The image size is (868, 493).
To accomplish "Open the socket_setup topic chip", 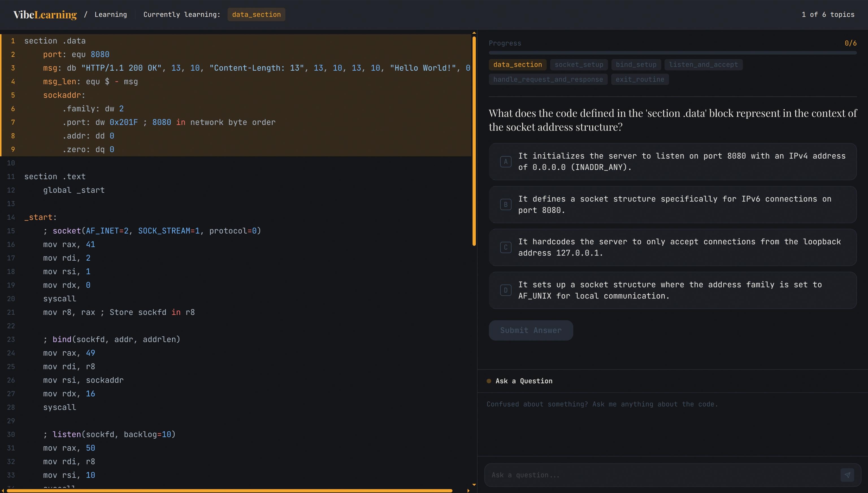I will click(x=579, y=65).
